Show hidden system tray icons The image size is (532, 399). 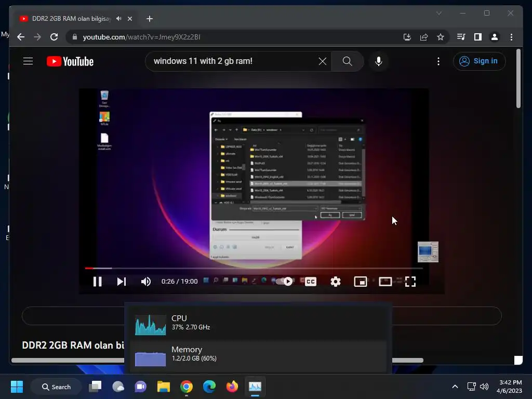click(455, 387)
